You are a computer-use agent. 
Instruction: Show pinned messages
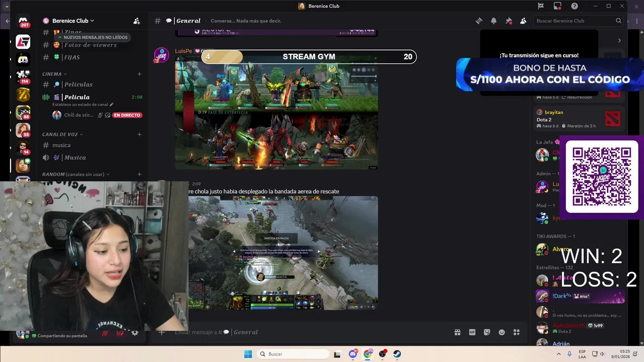pos(509,21)
